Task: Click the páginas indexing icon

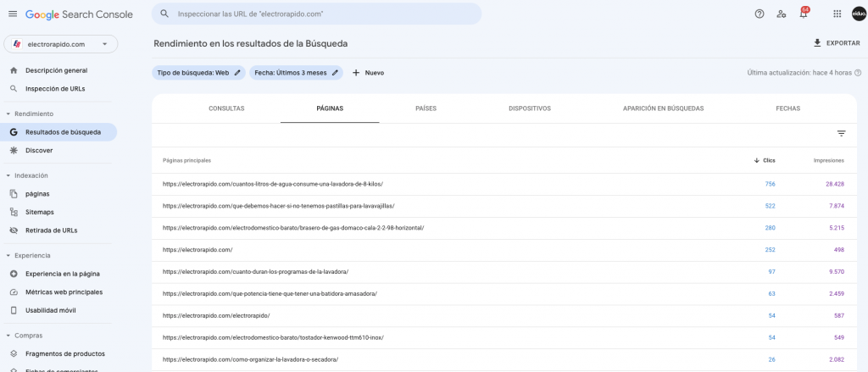Action: click(14, 194)
